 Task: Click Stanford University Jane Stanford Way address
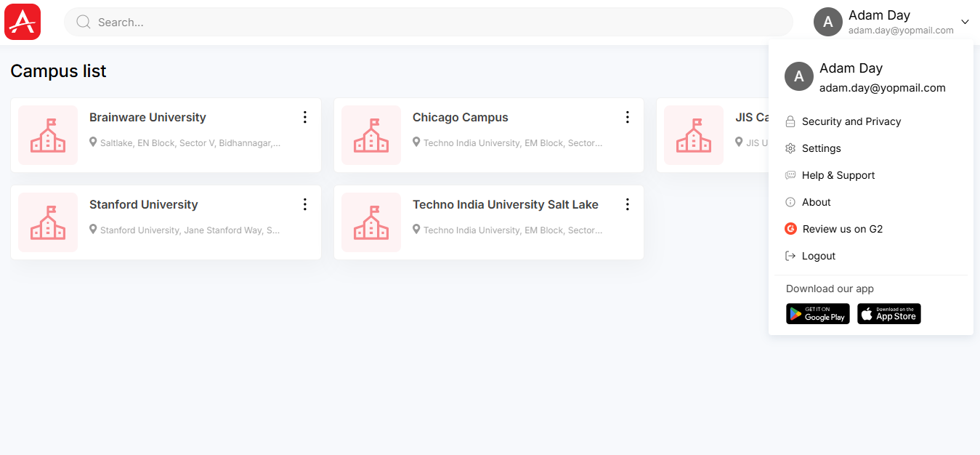(x=190, y=230)
